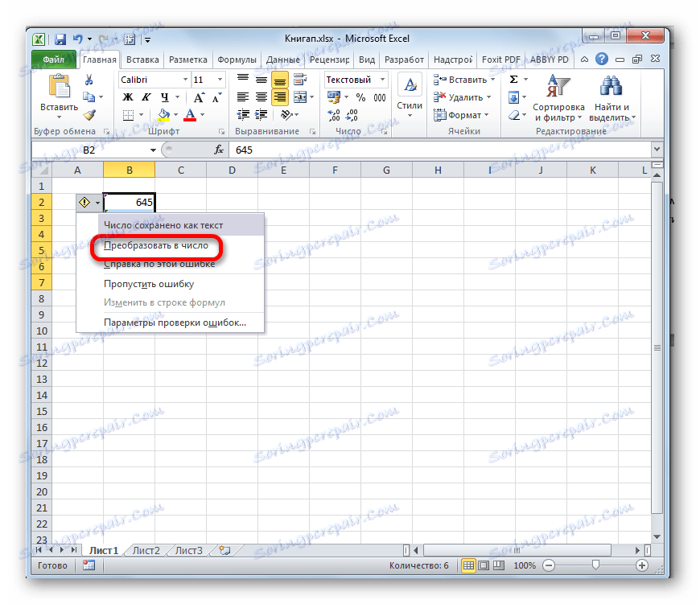The image size is (700, 604).
Task: Open Сортировка и фильтр menu
Action: (558, 98)
